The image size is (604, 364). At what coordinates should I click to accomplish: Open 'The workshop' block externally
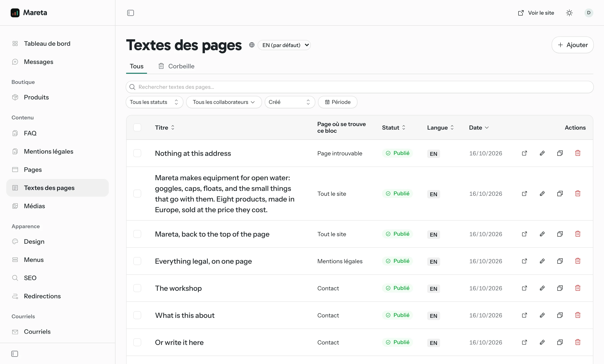(524, 288)
